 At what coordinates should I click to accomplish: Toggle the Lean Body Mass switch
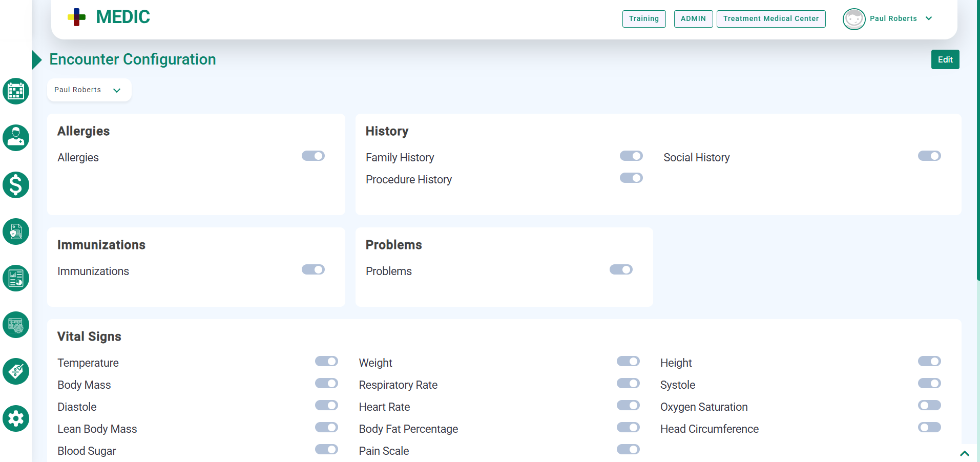pyautogui.click(x=326, y=427)
